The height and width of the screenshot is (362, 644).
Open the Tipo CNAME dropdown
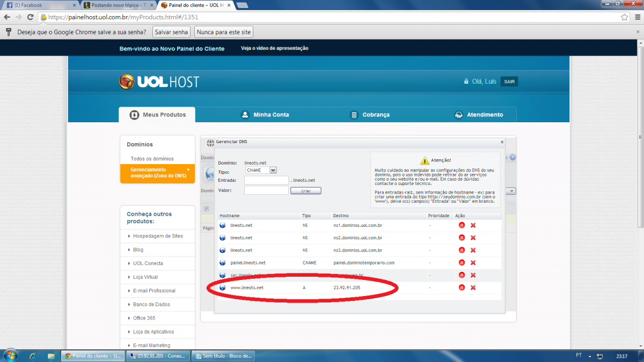261,170
